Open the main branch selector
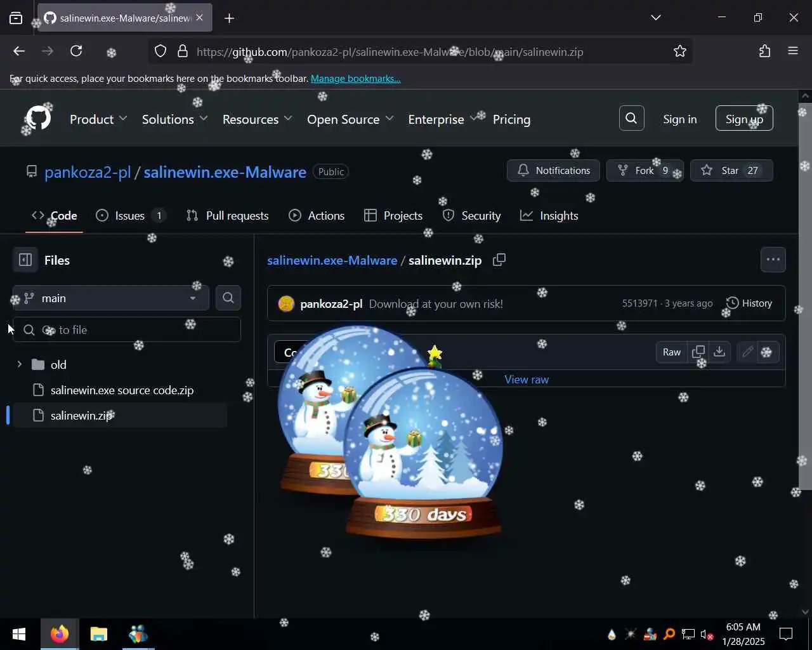The height and width of the screenshot is (650, 812). tap(110, 298)
